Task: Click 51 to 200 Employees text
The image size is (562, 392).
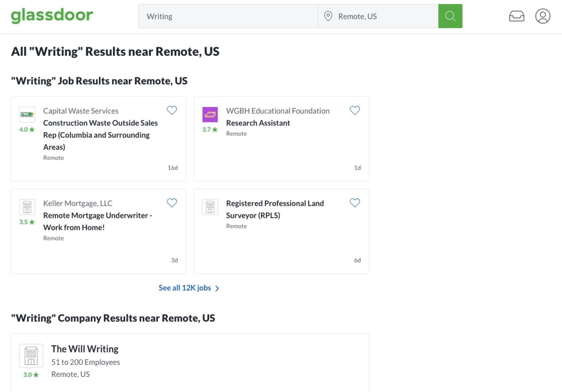Action: (86, 362)
